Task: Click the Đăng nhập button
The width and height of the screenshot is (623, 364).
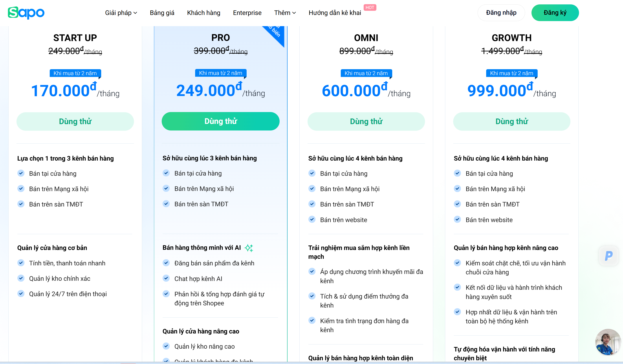Action: click(x=501, y=13)
